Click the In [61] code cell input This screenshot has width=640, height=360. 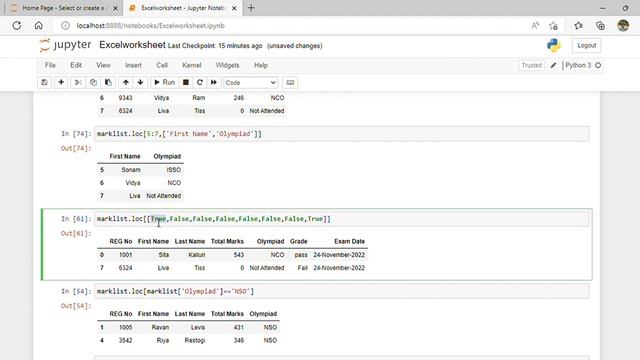342,219
